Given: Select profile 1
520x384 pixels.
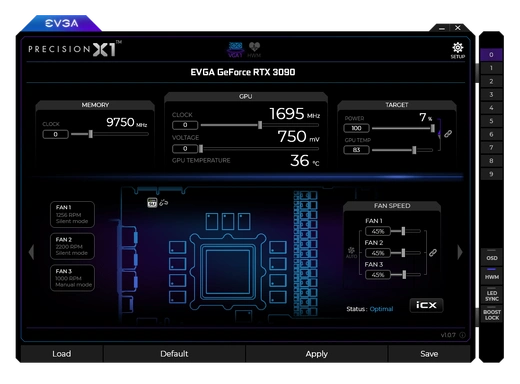Looking at the screenshot, I should [491, 68].
